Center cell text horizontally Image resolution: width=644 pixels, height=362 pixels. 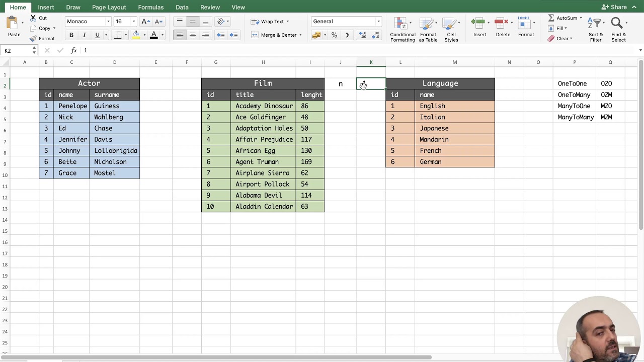pos(193,35)
